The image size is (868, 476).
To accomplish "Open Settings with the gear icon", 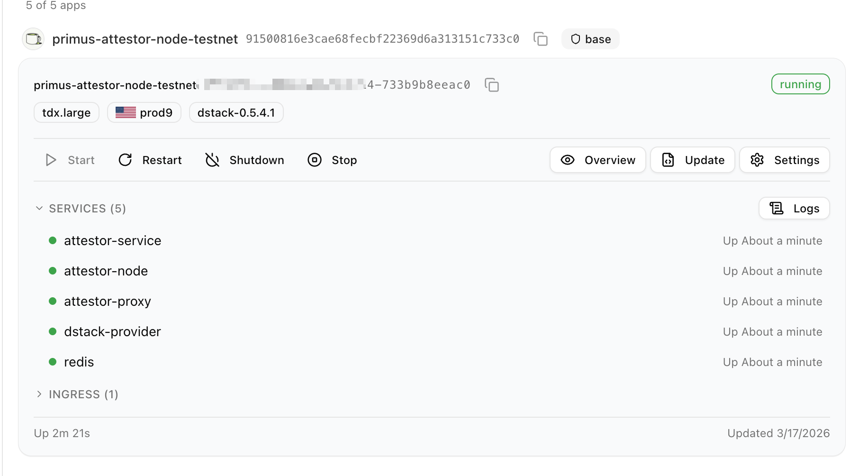I will click(785, 160).
